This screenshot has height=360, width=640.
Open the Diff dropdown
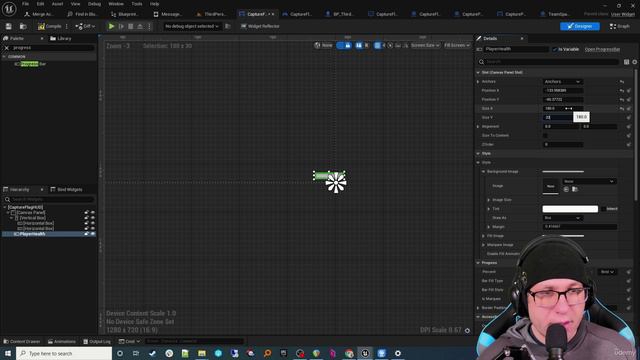pos(85,26)
